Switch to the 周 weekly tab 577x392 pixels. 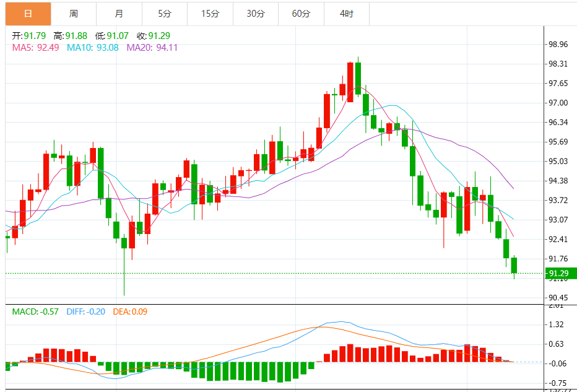tap(74, 14)
